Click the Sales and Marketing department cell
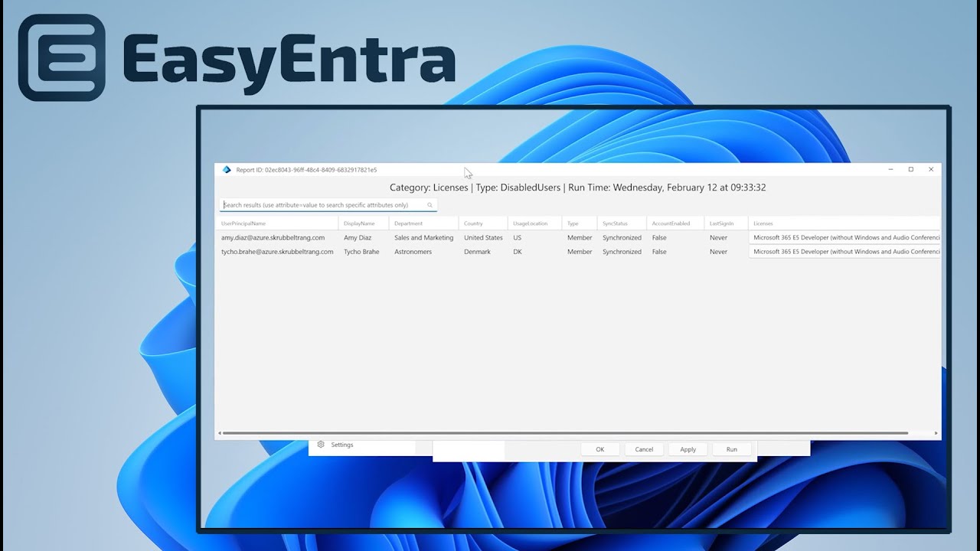Screen dimensions: 980x551 (x=424, y=238)
